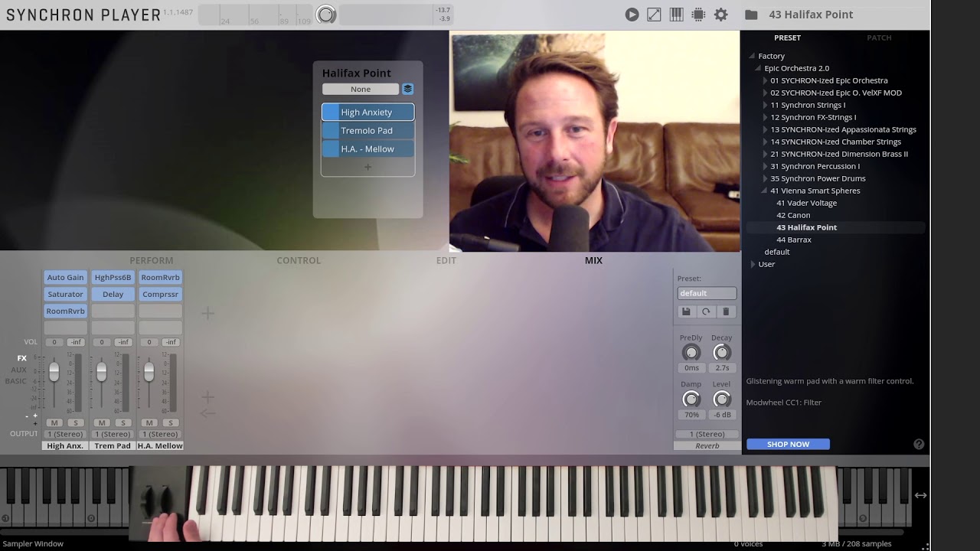Collapse 41 Vienna Smart Spheres
Viewport: 980px width, 551px height.
(765, 191)
